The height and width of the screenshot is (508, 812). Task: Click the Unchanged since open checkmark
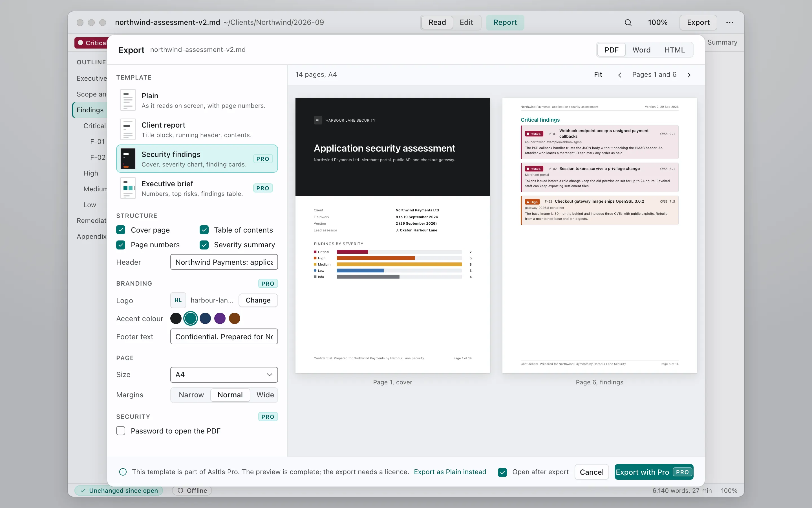pos(83,491)
